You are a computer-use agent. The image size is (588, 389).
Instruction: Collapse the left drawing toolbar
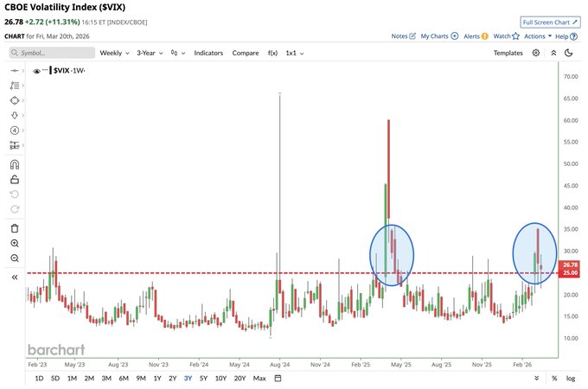point(15,277)
